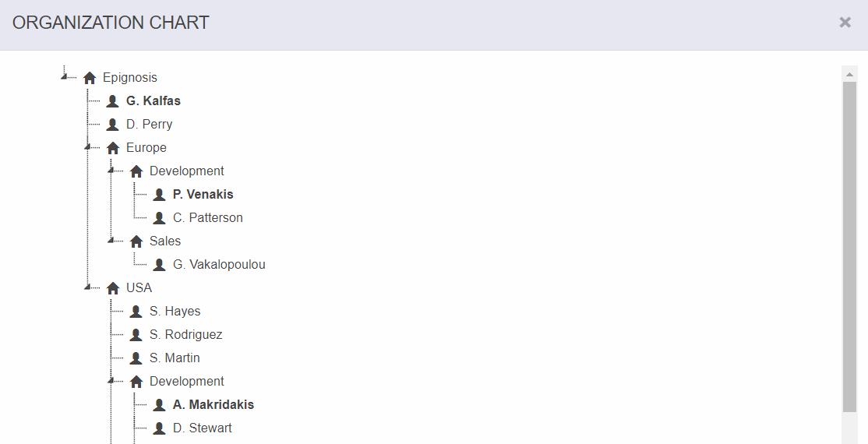This screenshot has height=444, width=868.
Task: Click the person icon beside A. Makridakis
Action: (x=159, y=405)
